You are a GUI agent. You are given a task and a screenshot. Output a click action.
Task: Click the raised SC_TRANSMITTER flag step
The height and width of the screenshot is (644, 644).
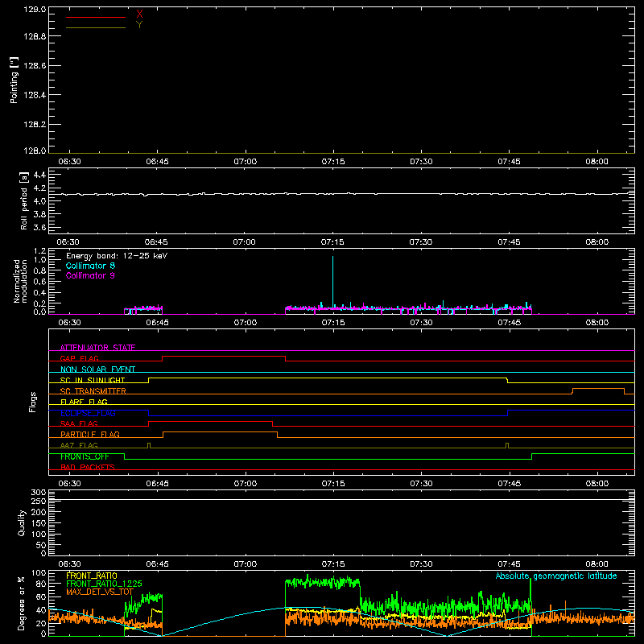click(598, 389)
